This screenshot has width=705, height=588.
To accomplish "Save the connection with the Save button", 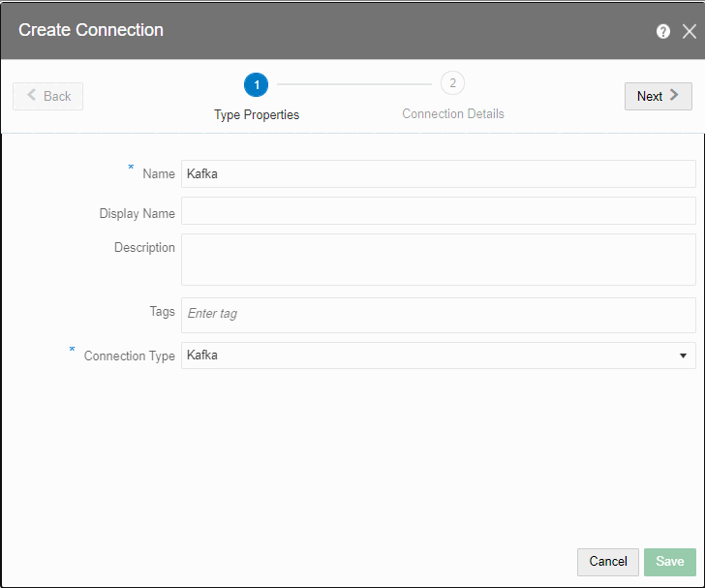I will click(669, 562).
